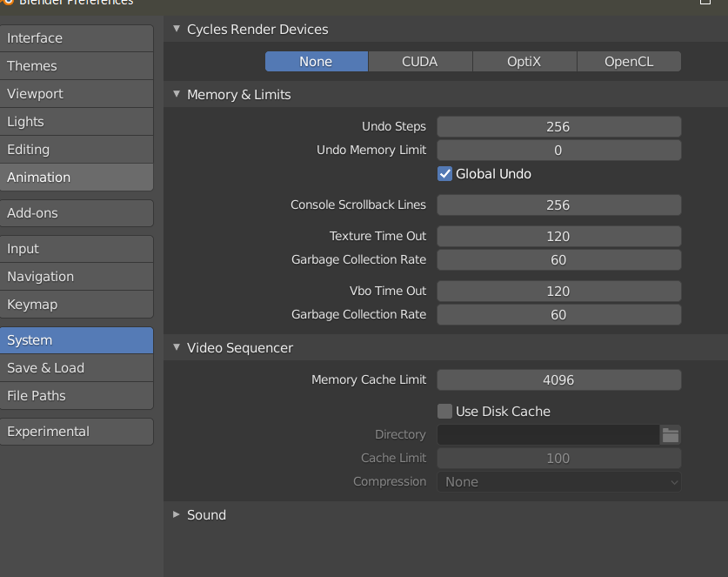Toggle the Global Undo checkbox
728x577 pixels.
coord(444,174)
